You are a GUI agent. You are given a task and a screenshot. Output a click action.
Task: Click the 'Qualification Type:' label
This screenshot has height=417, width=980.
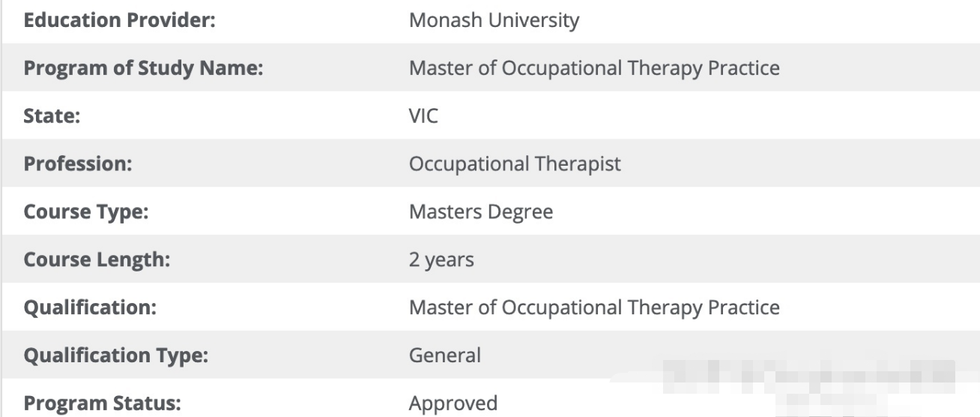tap(115, 355)
